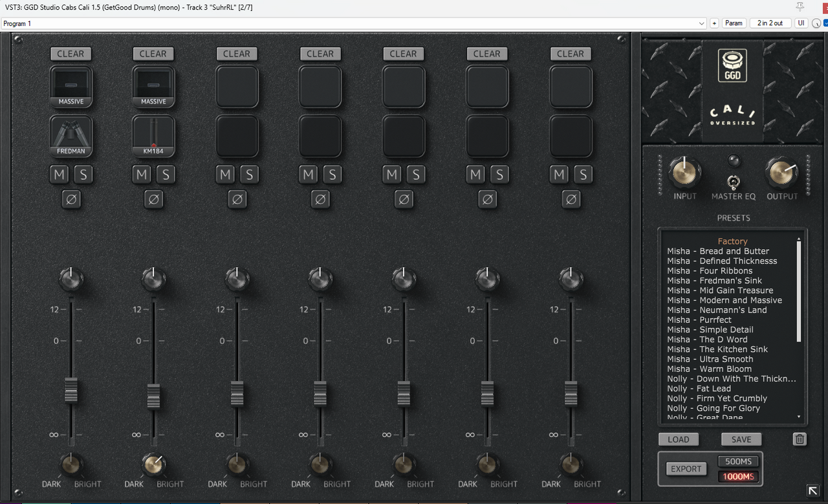Viewport: 828px width, 504px height.
Task: Mute channel 1
Action: (60, 174)
